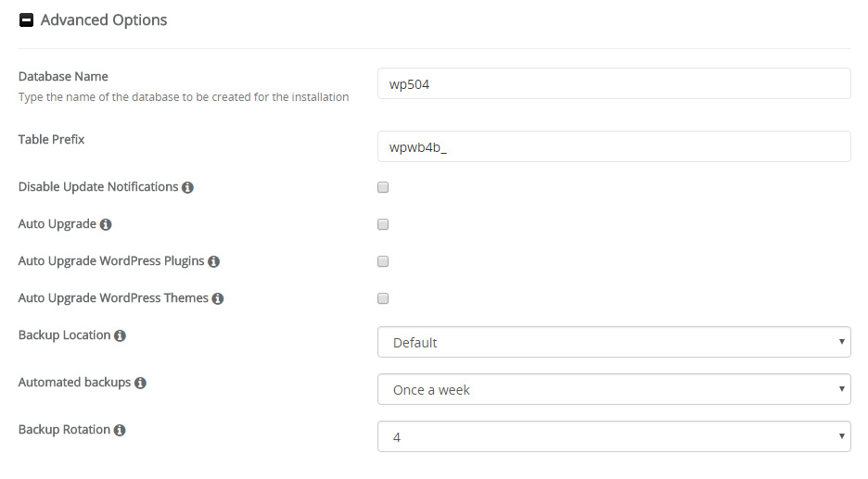The image size is (868, 479).
Task: Check Auto Upgrade WordPress Plugins box
Action: 383,261
